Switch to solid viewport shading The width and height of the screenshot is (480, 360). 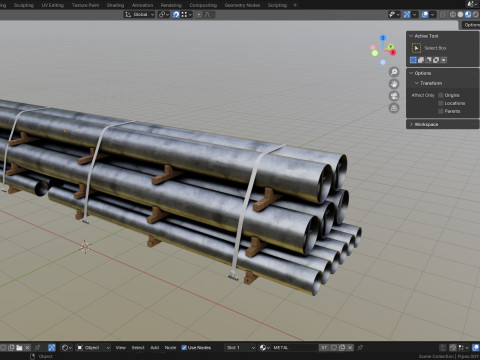point(460,15)
